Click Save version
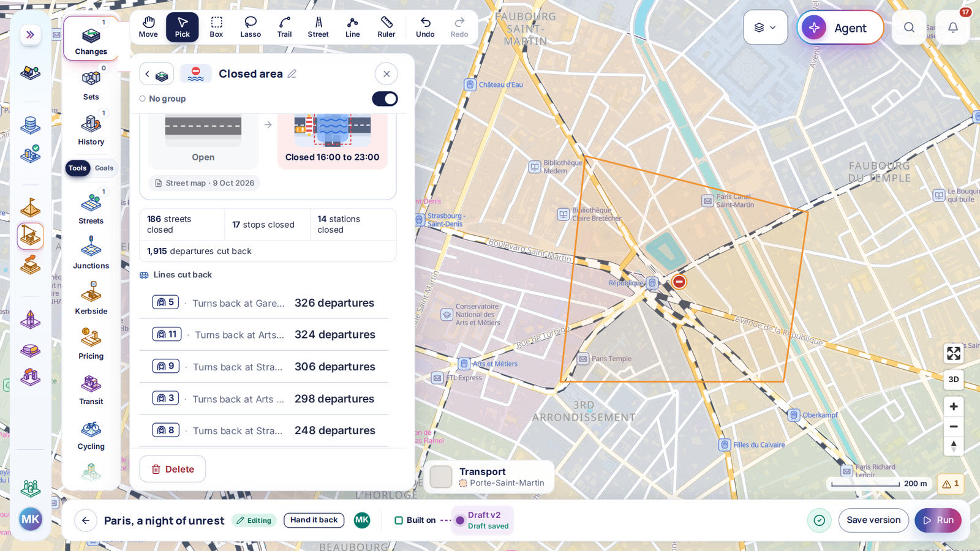The width and height of the screenshot is (980, 551). pyautogui.click(x=873, y=520)
